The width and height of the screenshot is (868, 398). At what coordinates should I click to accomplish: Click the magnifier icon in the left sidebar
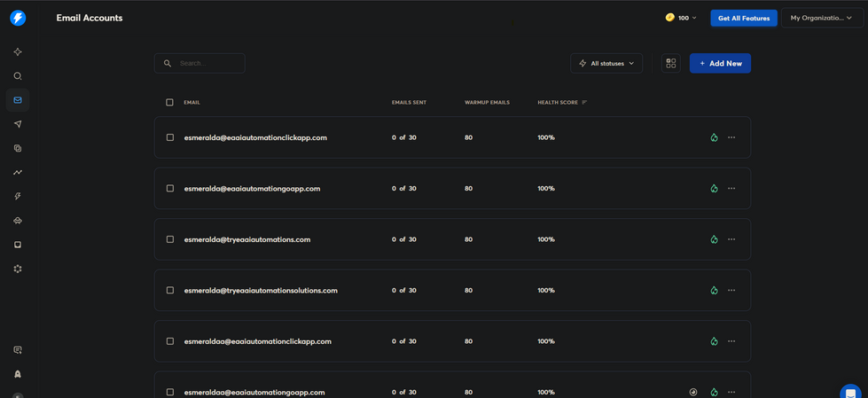click(18, 76)
